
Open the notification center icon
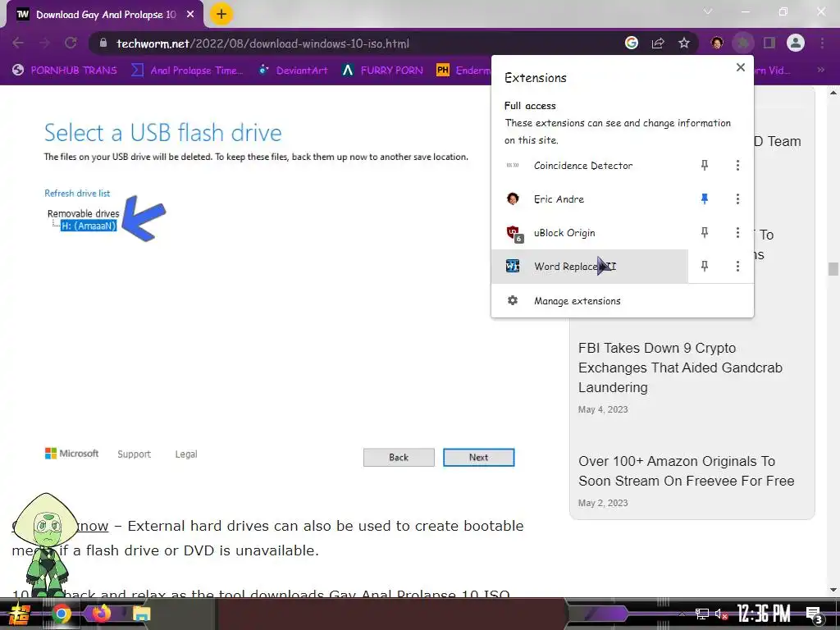pyautogui.click(x=815, y=614)
